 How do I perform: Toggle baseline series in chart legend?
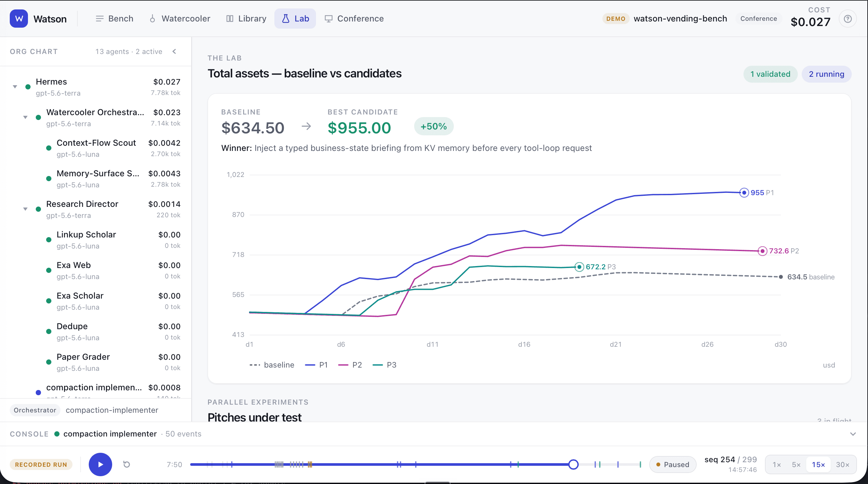coord(271,365)
